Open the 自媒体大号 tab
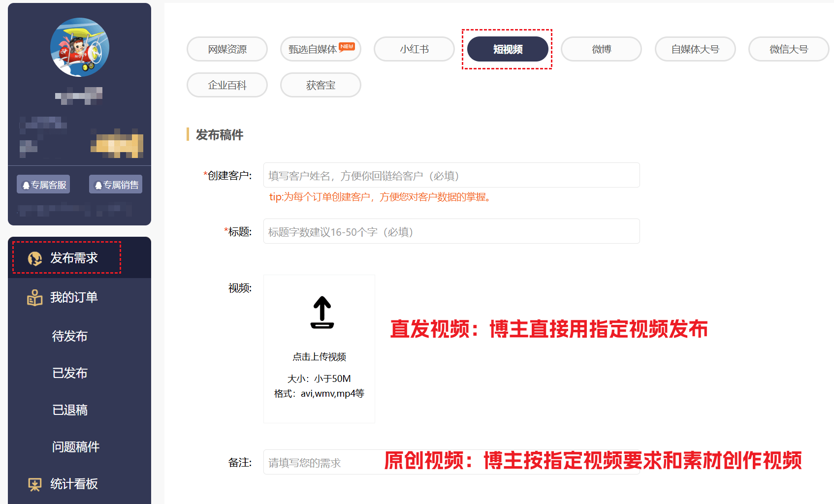The height and width of the screenshot is (504, 834). (x=695, y=49)
